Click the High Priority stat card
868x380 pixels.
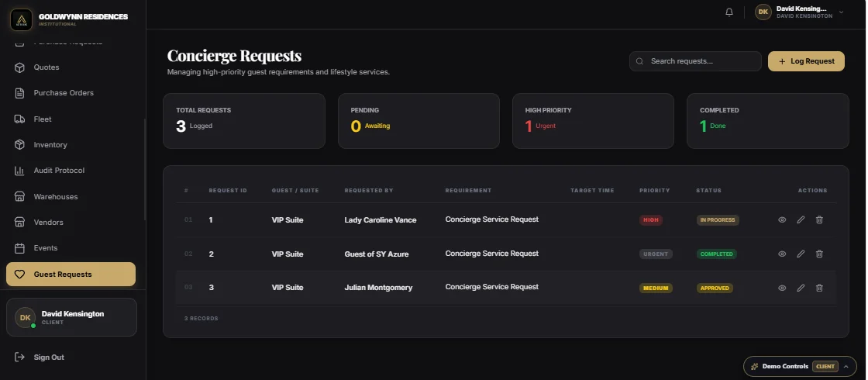[593, 121]
